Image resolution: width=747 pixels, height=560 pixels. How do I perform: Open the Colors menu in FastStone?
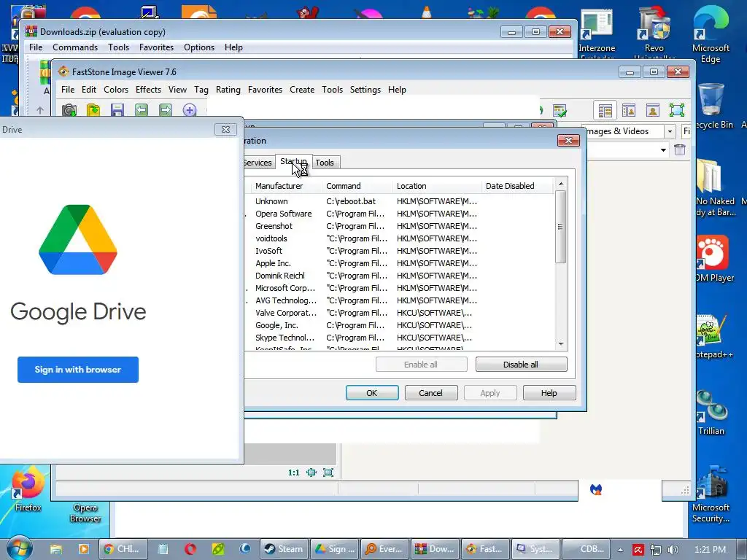[116, 90]
